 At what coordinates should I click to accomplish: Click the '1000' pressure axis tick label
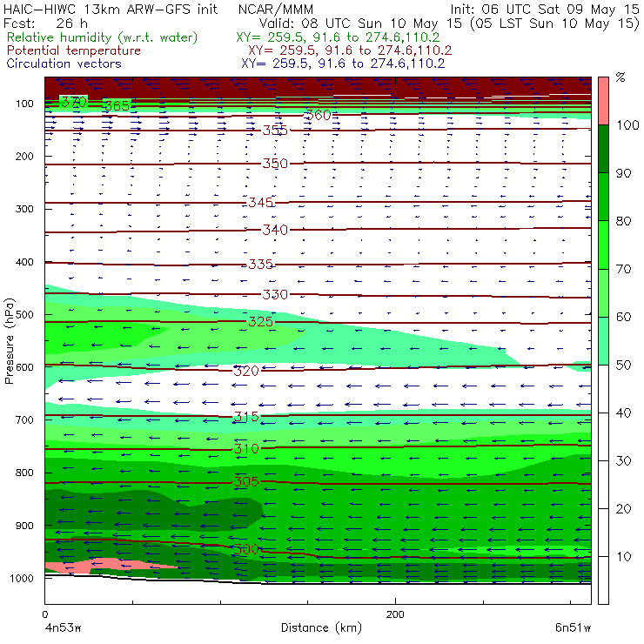click(22, 578)
